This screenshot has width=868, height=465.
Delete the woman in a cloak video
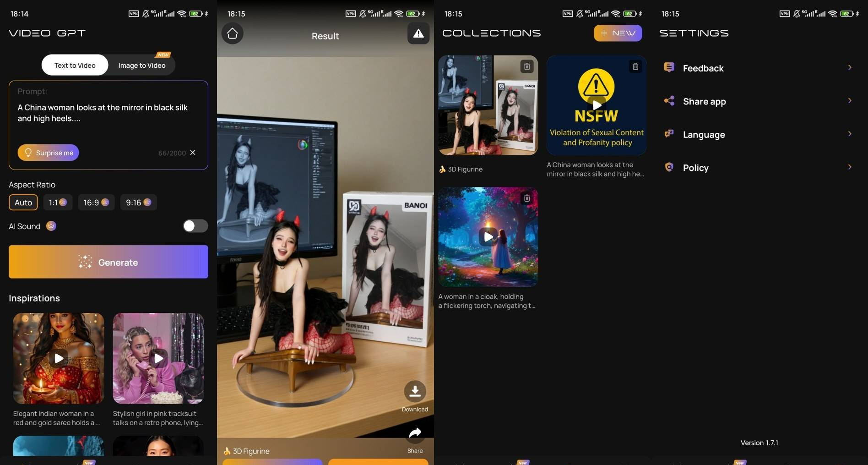click(527, 198)
